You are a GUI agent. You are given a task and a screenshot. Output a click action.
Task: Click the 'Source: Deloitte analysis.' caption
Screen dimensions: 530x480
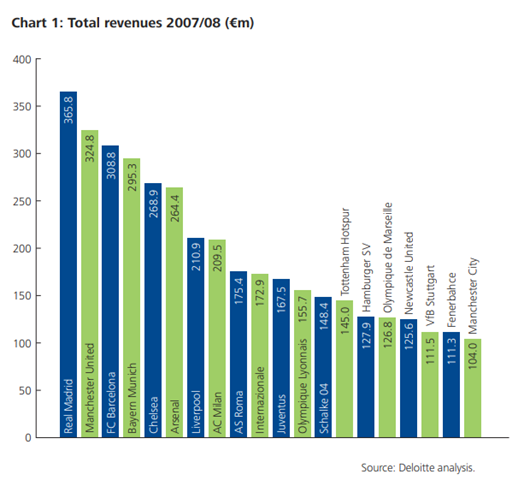click(x=418, y=468)
